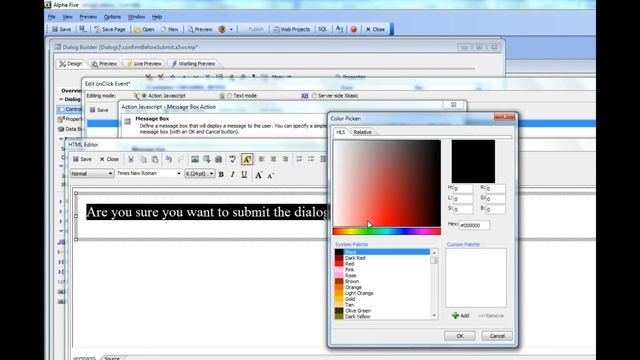This screenshot has height=360, width=640.
Task: Click the A-Z sort icon in main toolbar
Action: tap(339, 29)
